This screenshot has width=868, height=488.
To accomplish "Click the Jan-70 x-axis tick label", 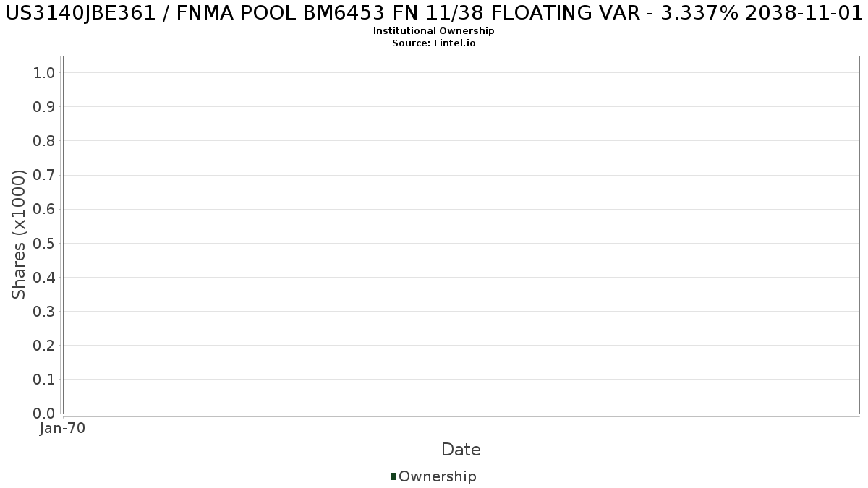I will click(63, 429).
